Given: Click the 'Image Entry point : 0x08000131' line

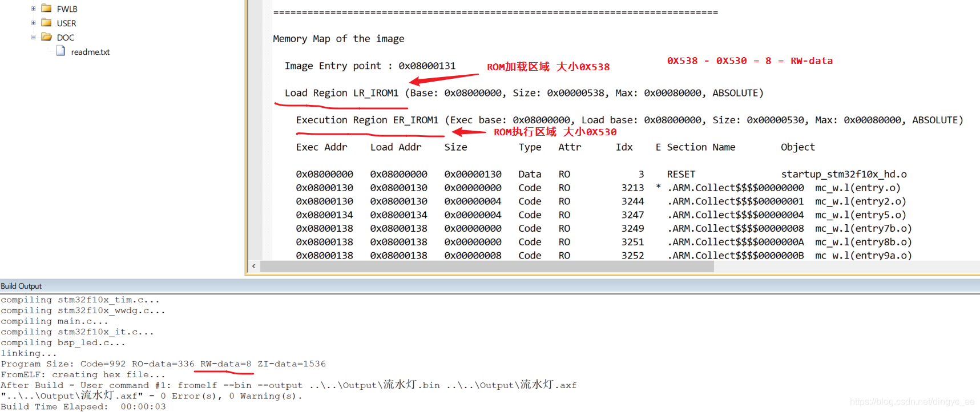Looking at the screenshot, I should point(370,66).
